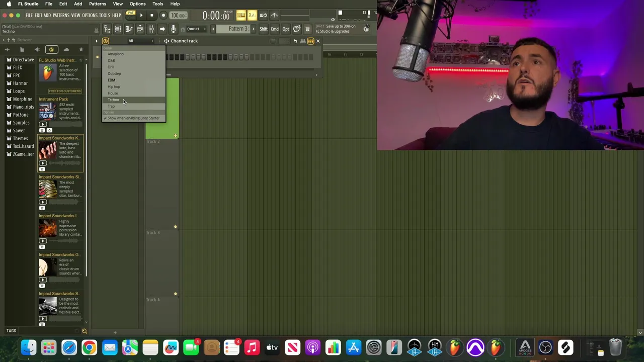Screen dimensions: 644x362
Task: Click FREE FOR CUSTOMERS label button
Action: [x=65, y=91]
